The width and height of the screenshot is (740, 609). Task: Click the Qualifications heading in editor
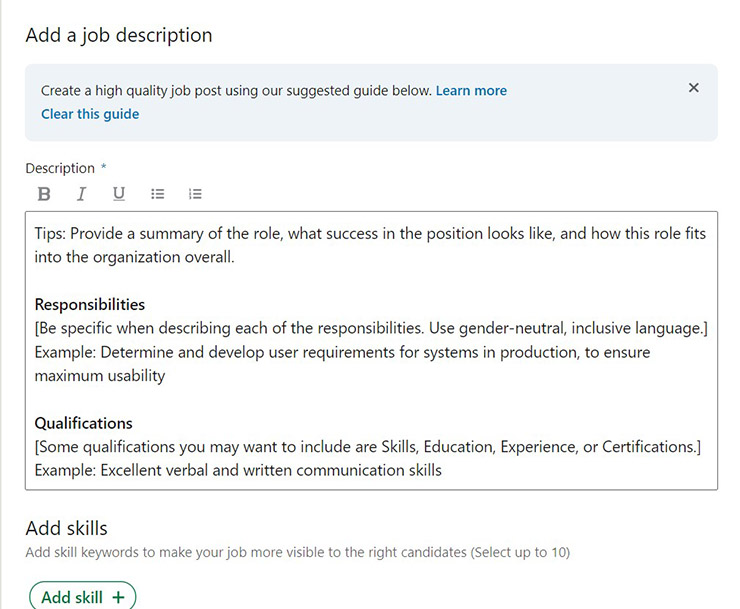(x=84, y=423)
